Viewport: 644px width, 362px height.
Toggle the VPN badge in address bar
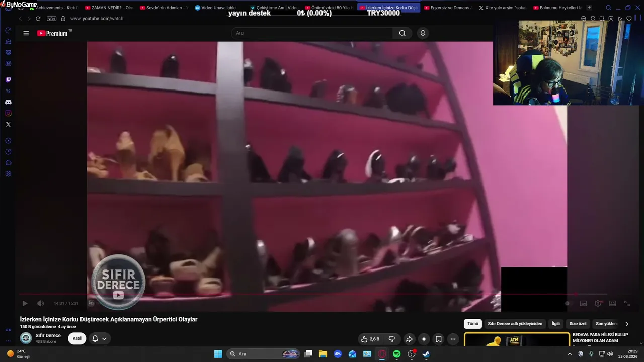coord(51,19)
